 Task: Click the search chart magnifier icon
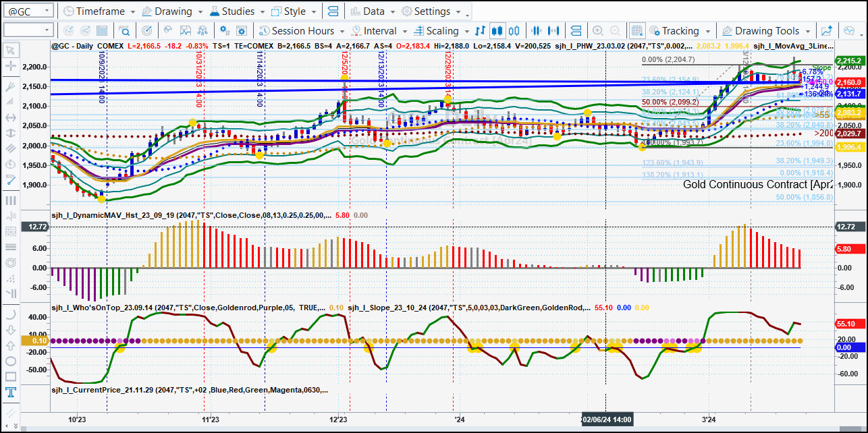point(125,30)
